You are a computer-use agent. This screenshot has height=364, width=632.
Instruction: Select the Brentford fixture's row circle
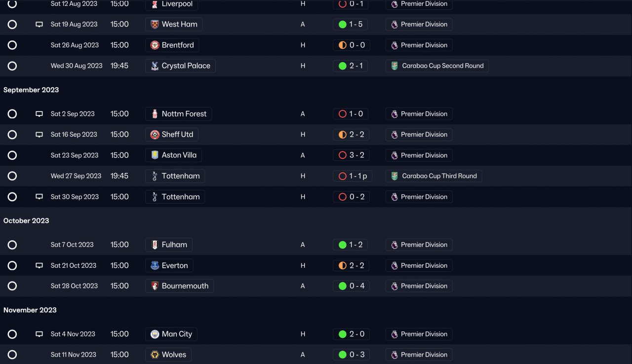pyautogui.click(x=12, y=45)
